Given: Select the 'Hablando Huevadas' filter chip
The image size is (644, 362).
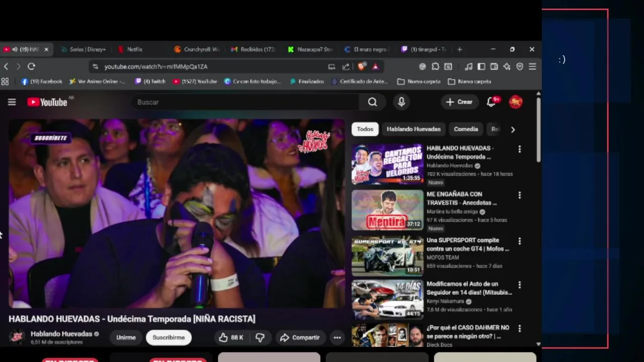Looking at the screenshot, I should coord(414,129).
